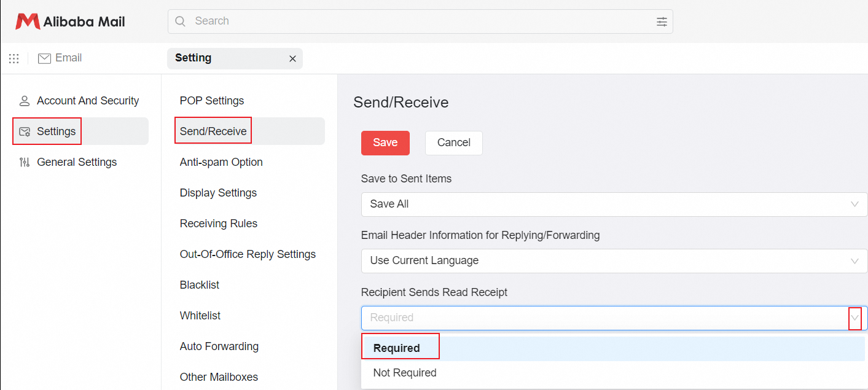
Task: Open Whitelist settings
Action: coord(200,316)
